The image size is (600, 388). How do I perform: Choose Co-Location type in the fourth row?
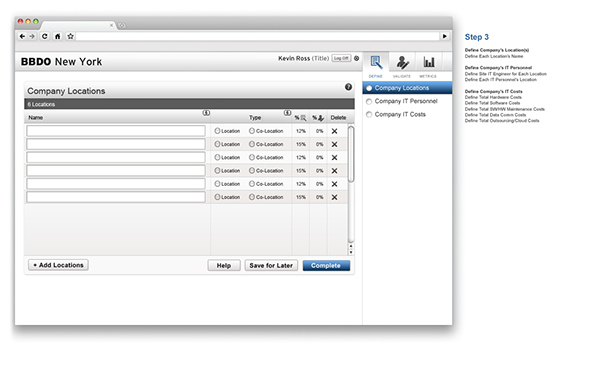click(x=252, y=171)
